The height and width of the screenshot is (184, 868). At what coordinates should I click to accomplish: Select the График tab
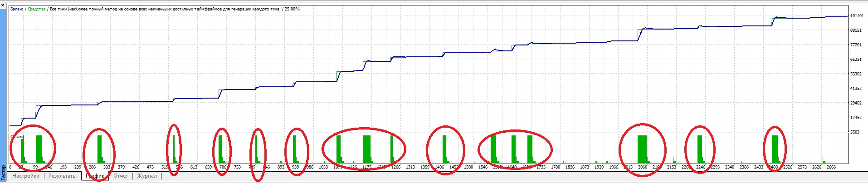tap(95, 176)
